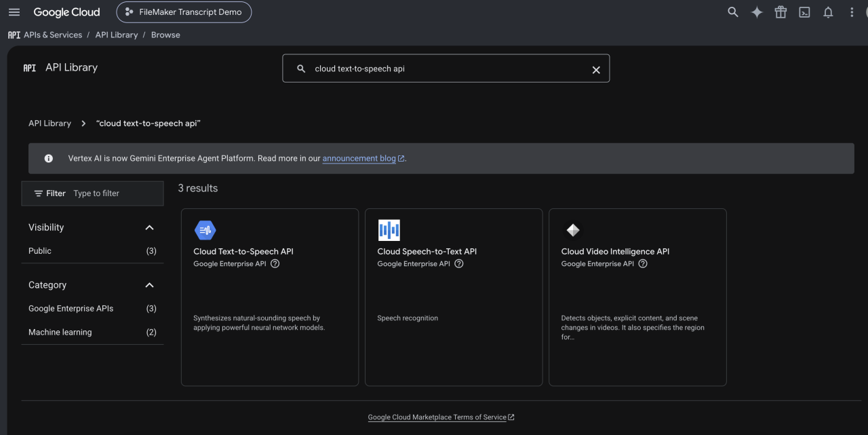Click the Speech recognition description text
This screenshot has width=868, height=435.
408,318
